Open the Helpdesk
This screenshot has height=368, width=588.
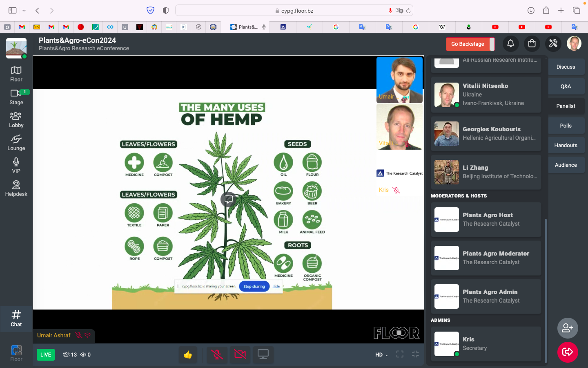pos(16,188)
